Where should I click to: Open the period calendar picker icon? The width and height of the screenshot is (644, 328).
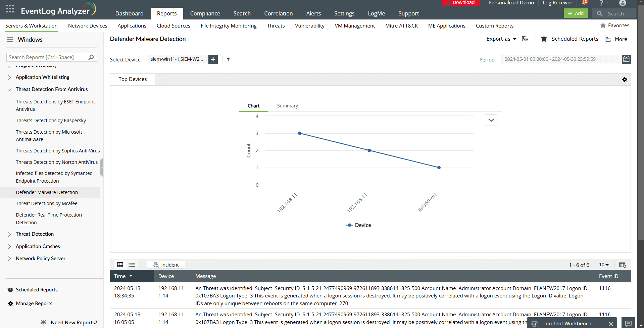click(626, 59)
